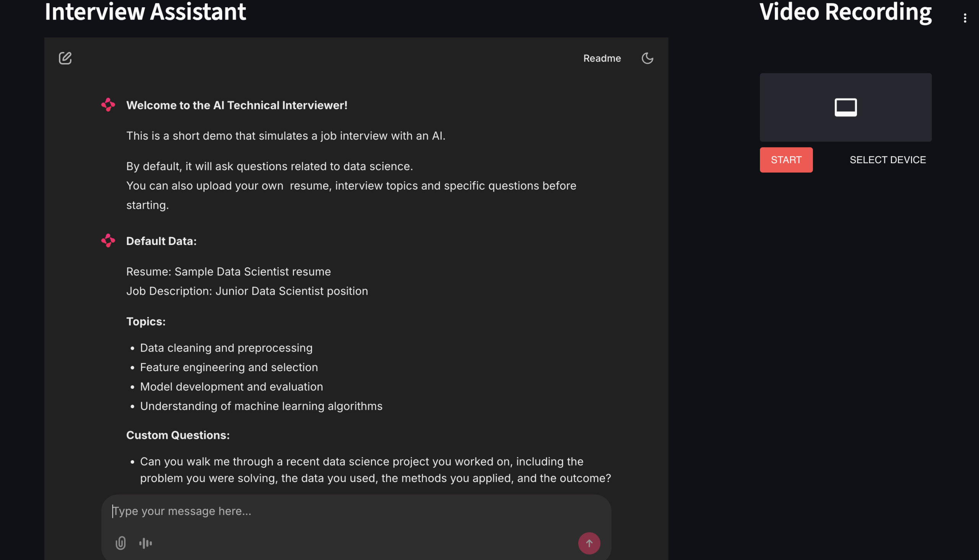Click the pink avatar beside Default Data

pos(108,240)
